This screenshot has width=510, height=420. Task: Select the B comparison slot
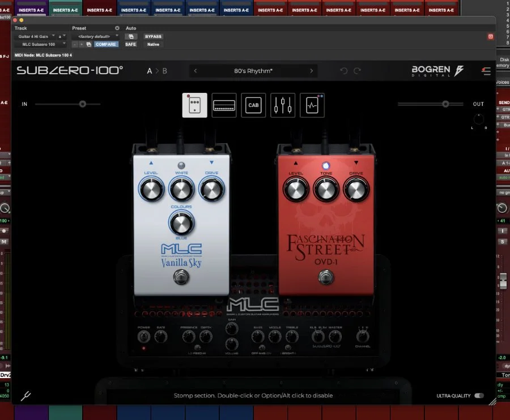[x=164, y=71]
